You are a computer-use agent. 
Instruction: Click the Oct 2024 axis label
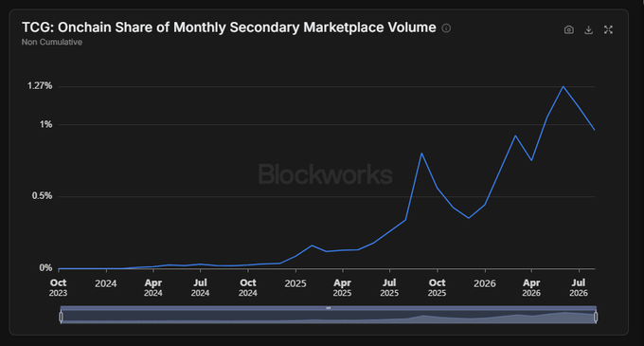click(248, 287)
